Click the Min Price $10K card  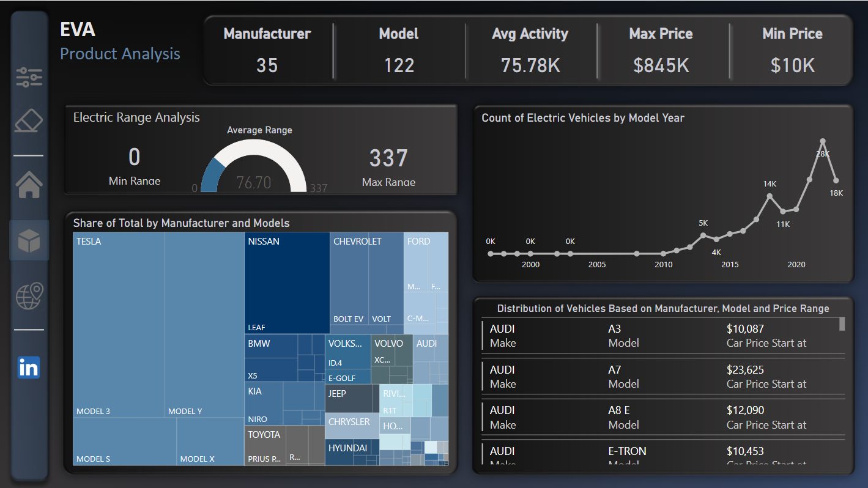[792, 50]
